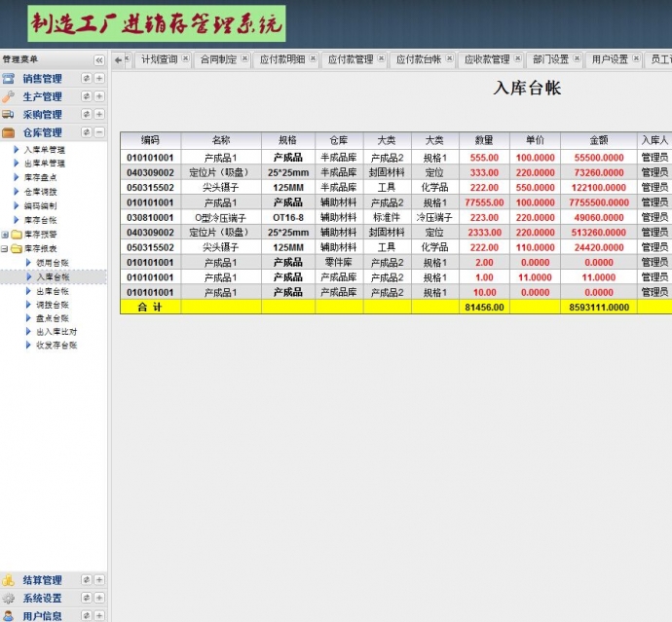Click the refresh icon beside 生产管理
This screenshot has height=622, width=672.
coord(87,96)
